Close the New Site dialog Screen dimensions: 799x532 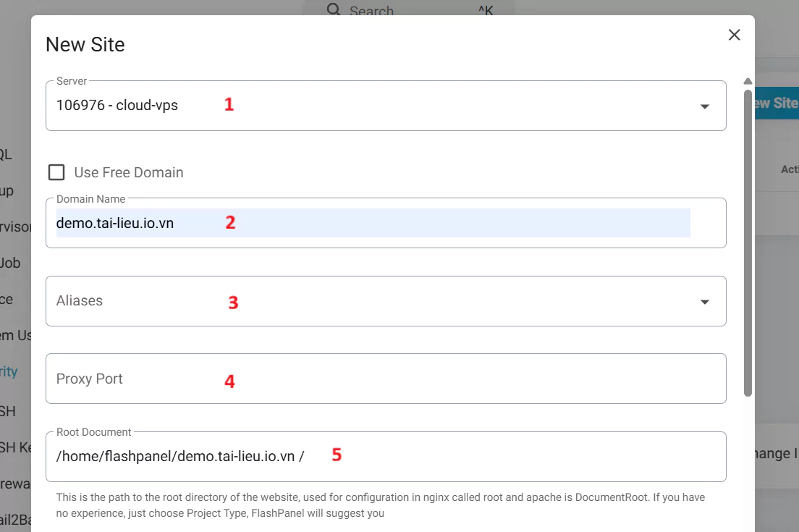734,35
